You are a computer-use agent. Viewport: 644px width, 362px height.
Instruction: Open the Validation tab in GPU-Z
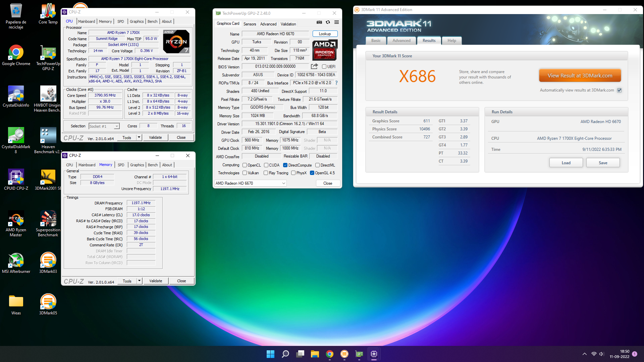(288, 24)
